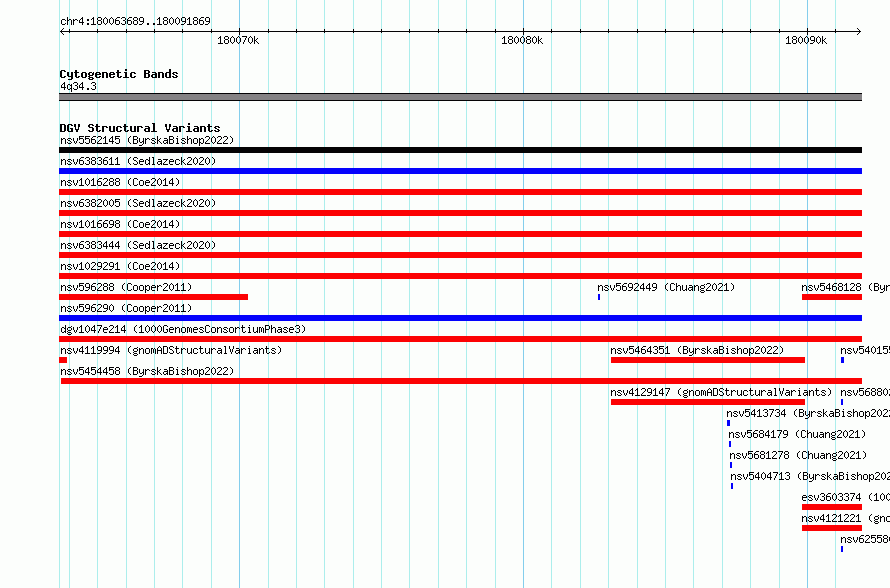Screen dimensions: 890x588
Task: Select the black nsv5562145 variant bar
Action: [x=460, y=150]
